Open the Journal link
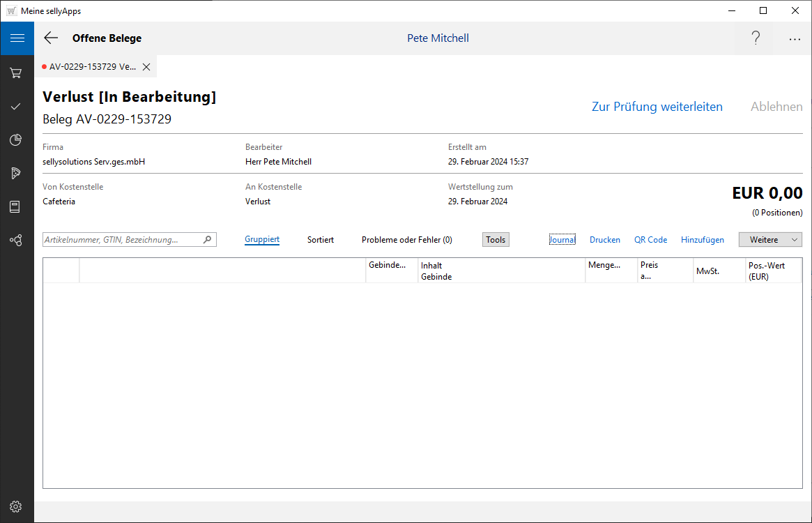Image resolution: width=812 pixels, height=523 pixels. tap(562, 240)
